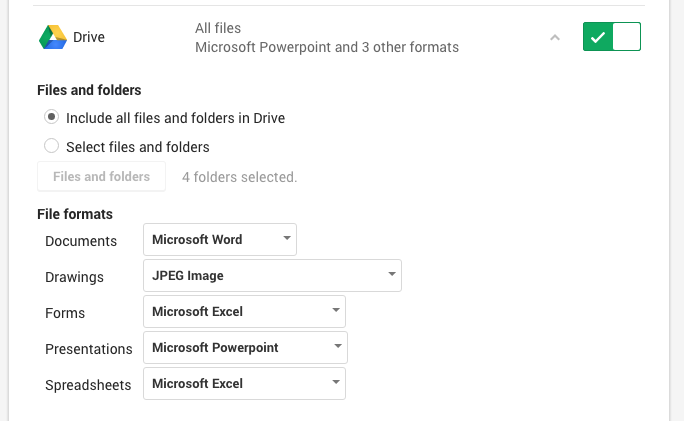Click the Google Drive logo icon
Screen dimensions: 684x421
[x=53, y=37]
